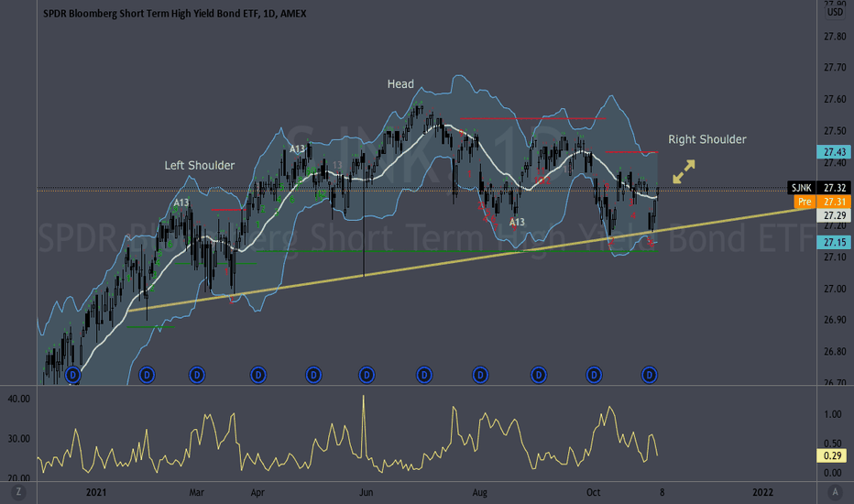This screenshot has height=504, width=854.
Task: Click the 2022 year label on time axis
Action: pyautogui.click(x=762, y=493)
